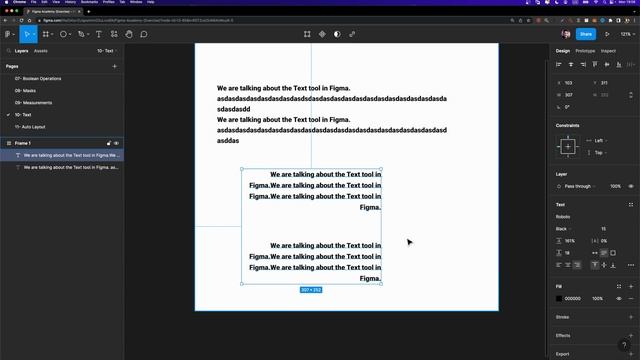Screen dimensions: 640x360
Task: Toggle constrain proportions lock
Action: tap(631, 95)
